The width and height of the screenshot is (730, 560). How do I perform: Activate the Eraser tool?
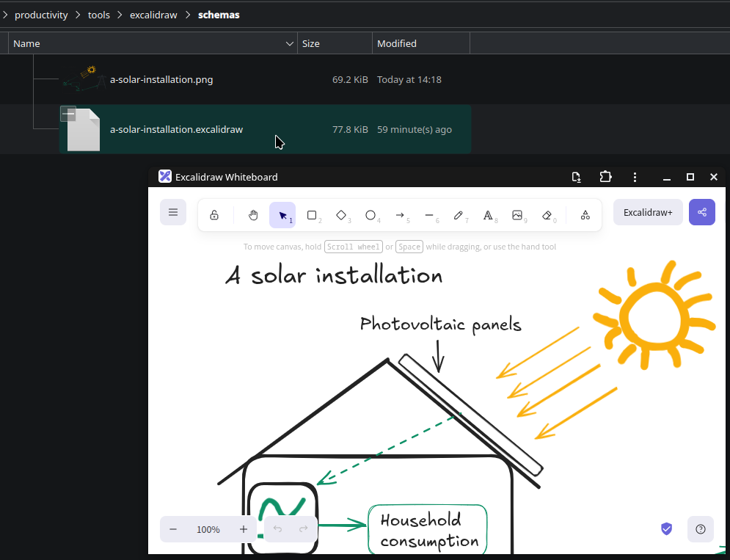click(x=547, y=215)
